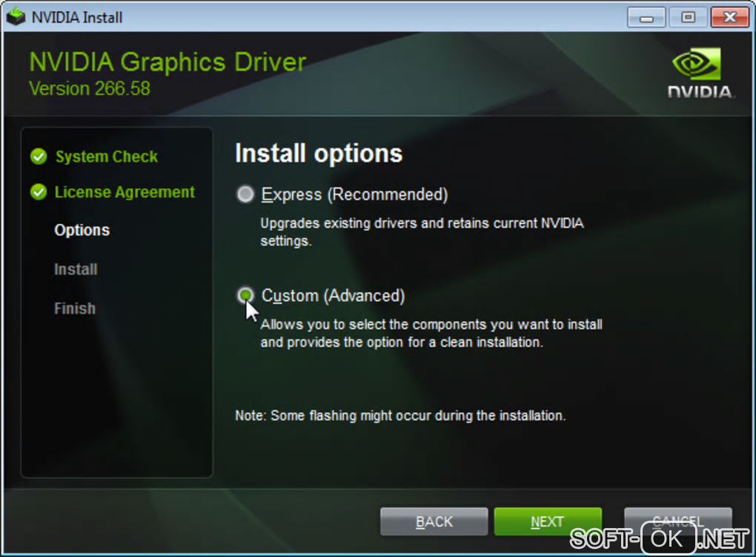Click the 'Version 266.58' text
756x557 pixels.
90,89
